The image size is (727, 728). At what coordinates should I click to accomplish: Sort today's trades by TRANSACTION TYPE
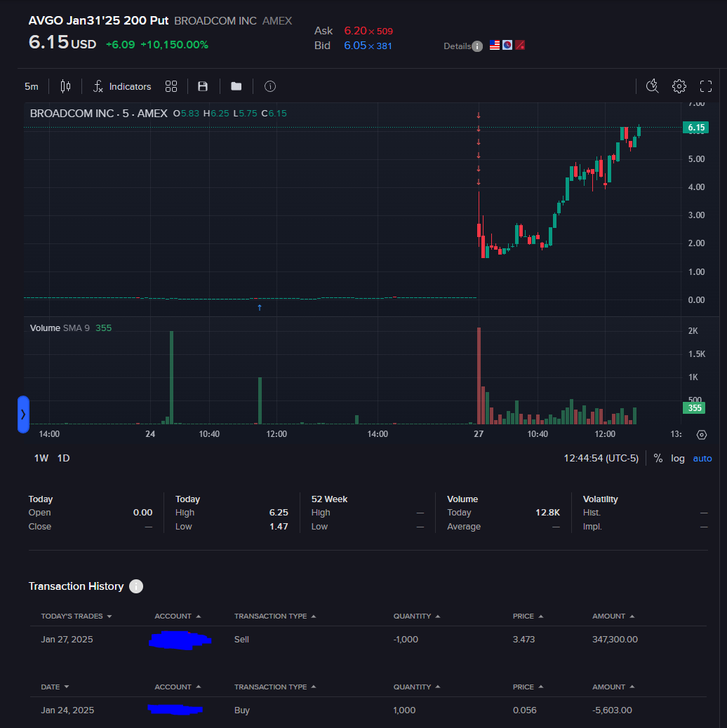pyautogui.click(x=275, y=616)
